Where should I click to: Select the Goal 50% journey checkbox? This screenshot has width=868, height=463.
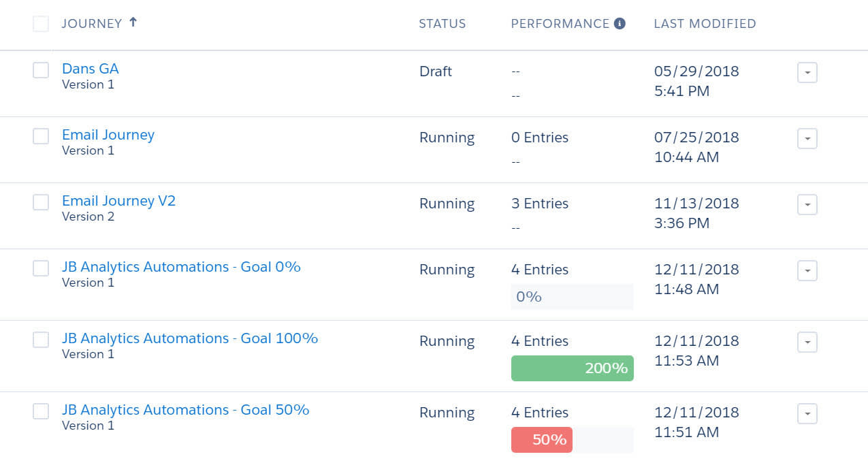pos(41,411)
